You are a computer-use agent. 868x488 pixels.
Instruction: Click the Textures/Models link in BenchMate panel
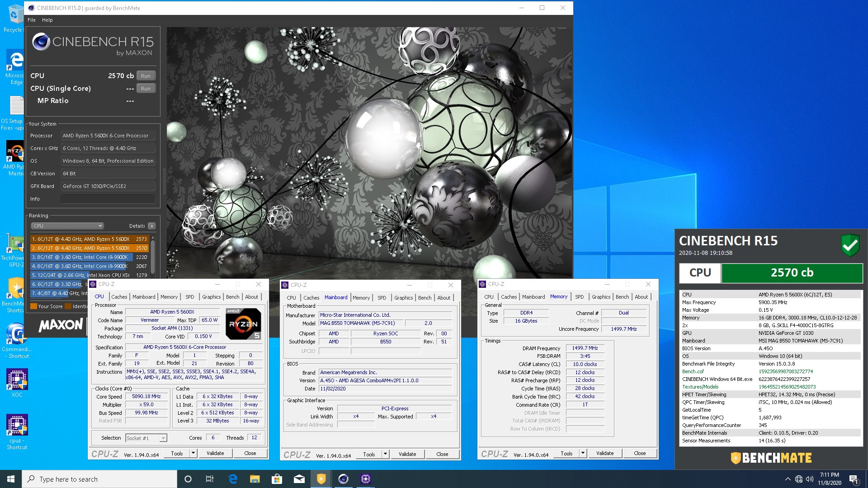click(x=700, y=387)
